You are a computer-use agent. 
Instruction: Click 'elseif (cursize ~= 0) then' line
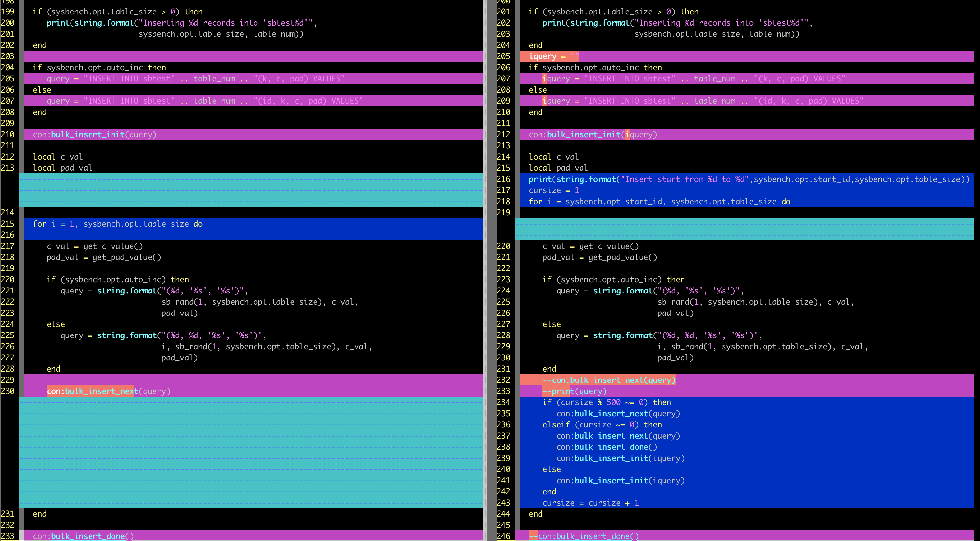pos(602,424)
